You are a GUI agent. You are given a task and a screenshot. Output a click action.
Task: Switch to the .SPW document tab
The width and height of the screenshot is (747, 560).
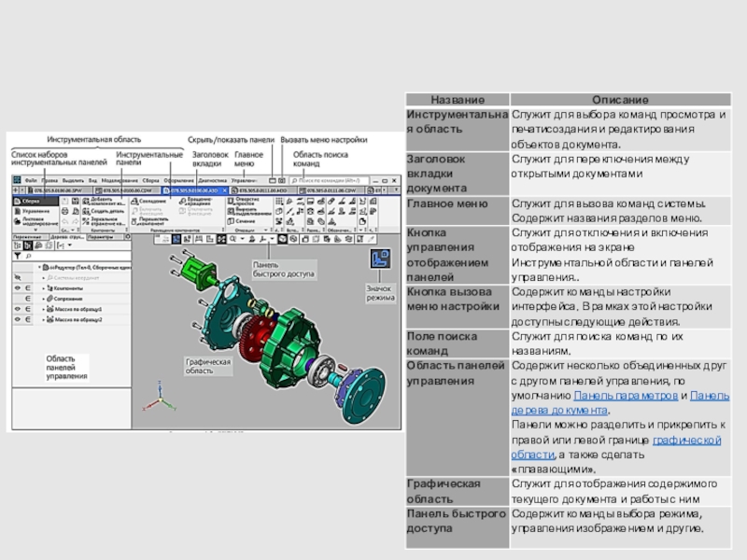click(58, 190)
